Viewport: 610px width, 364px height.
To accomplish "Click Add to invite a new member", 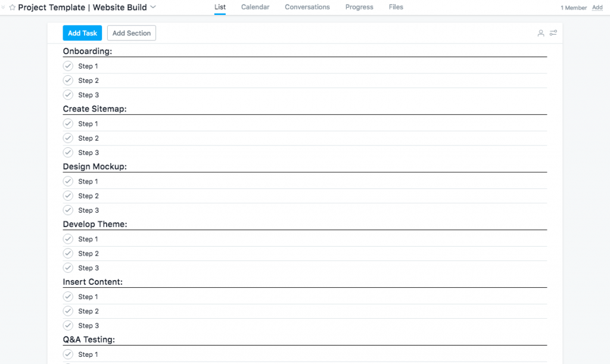I will pos(597,7).
